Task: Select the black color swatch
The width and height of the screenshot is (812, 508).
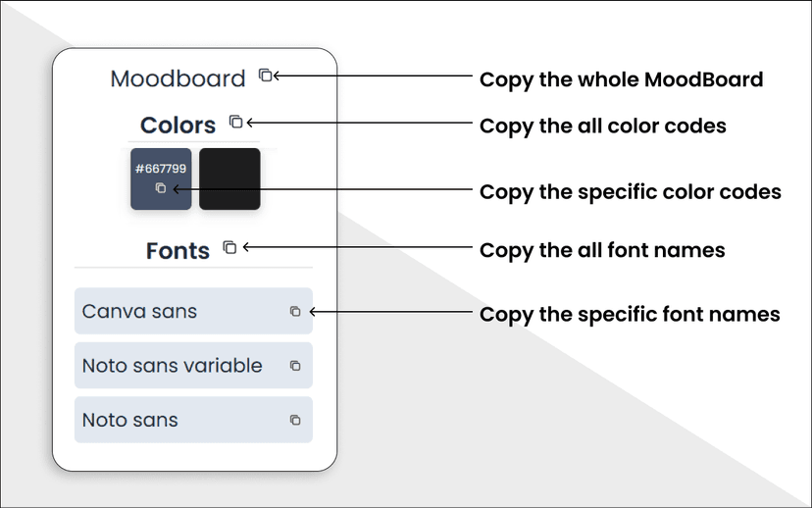Action: click(x=229, y=178)
